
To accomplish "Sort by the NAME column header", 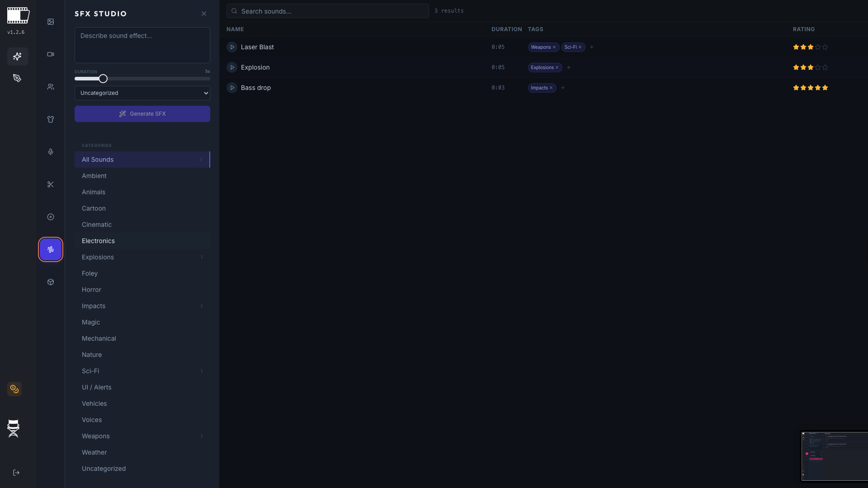I will (x=235, y=29).
